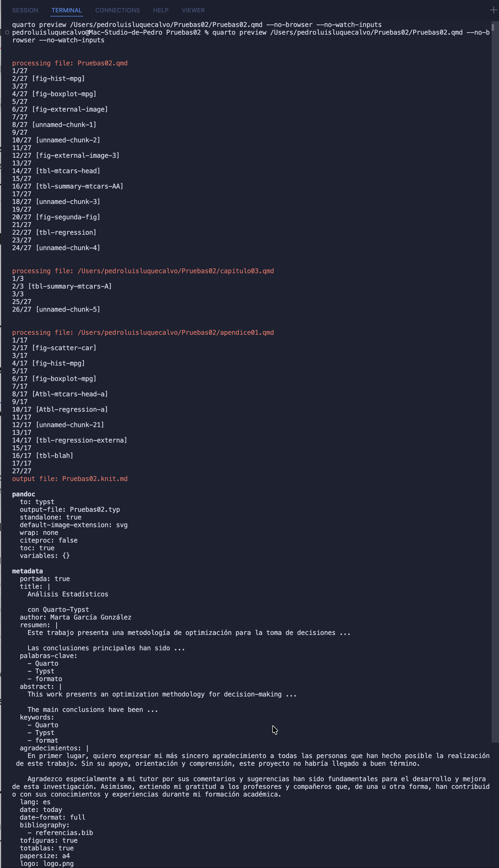The height and width of the screenshot is (868, 499).
Task: Open the capitulo03.qmd file path link
Action: [x=176, y=271]
